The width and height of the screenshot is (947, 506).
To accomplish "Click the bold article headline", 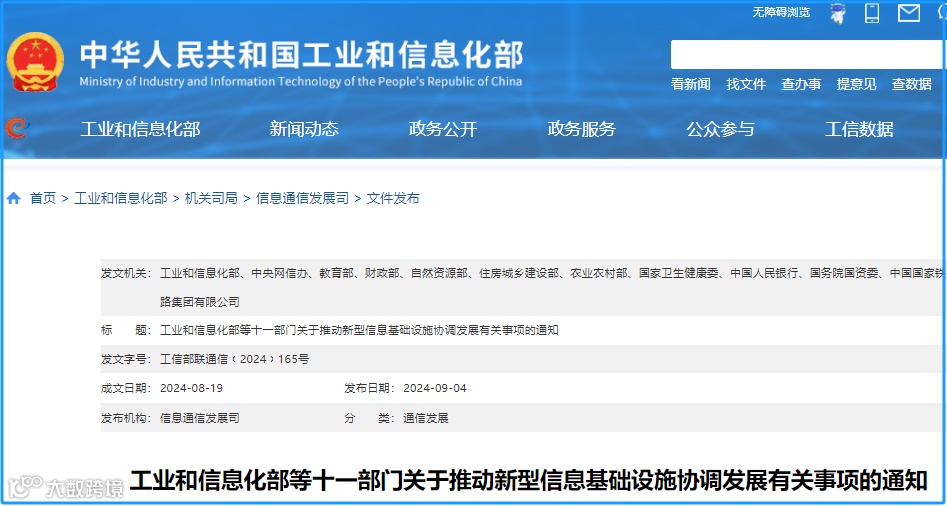I will tap(528, 481).
